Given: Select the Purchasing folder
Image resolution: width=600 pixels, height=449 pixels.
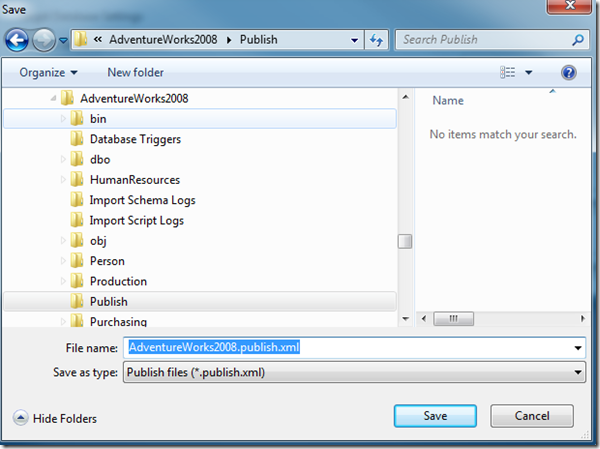Looking at the screenshot, I should [x=118, y=322].
